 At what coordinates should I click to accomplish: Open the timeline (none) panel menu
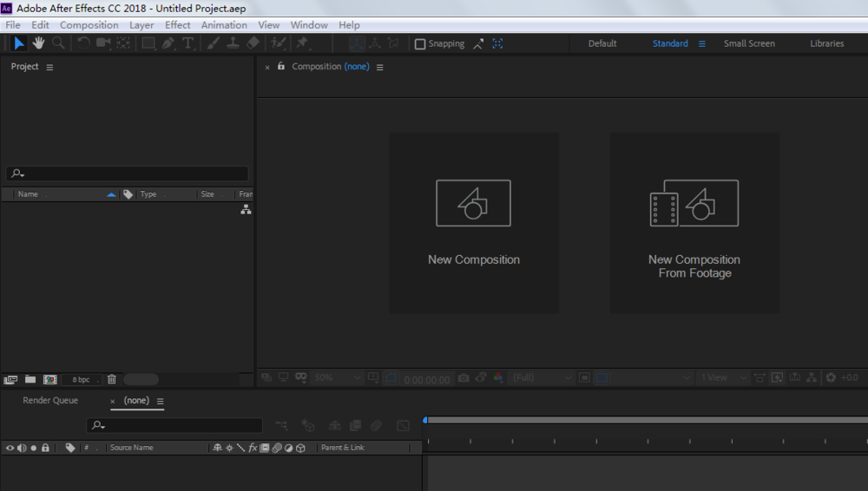pos(160,402)
